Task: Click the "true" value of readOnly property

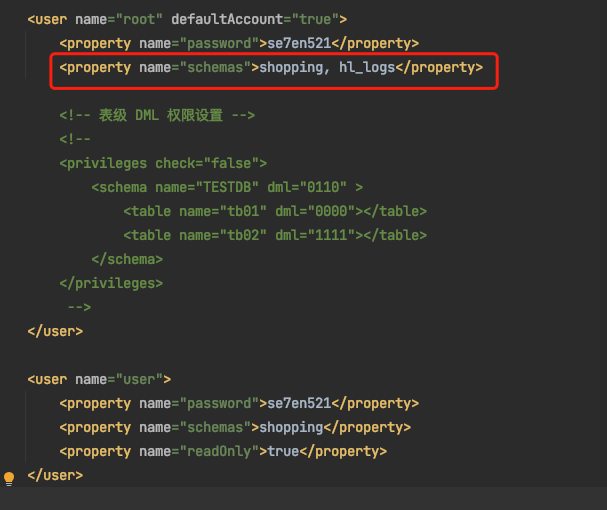Action: (283, 451)
